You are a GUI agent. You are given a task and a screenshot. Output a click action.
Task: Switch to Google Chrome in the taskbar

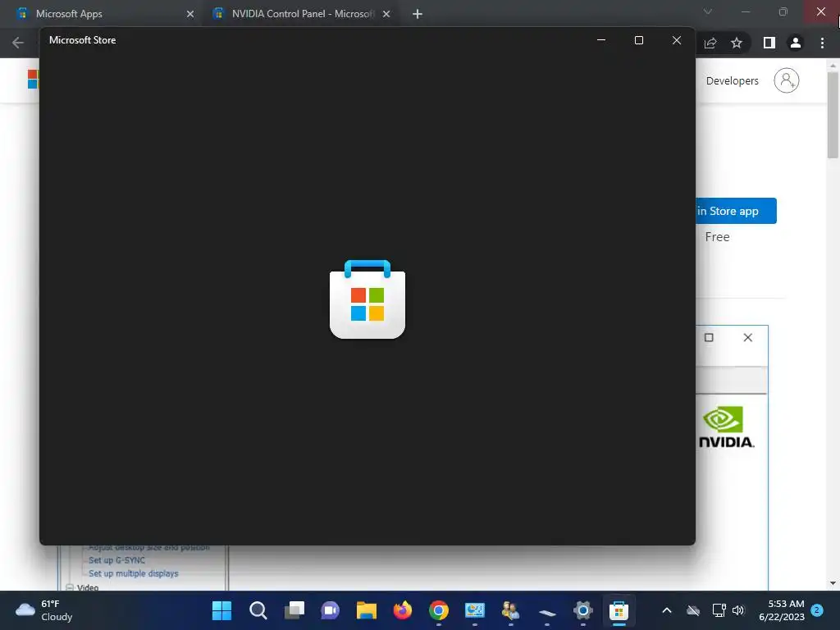[x=439, y=610]
